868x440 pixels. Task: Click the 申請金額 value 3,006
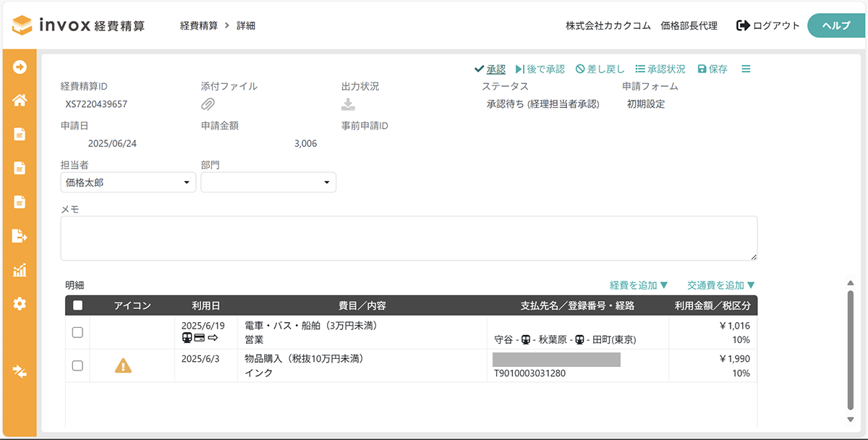pos(305,143)
